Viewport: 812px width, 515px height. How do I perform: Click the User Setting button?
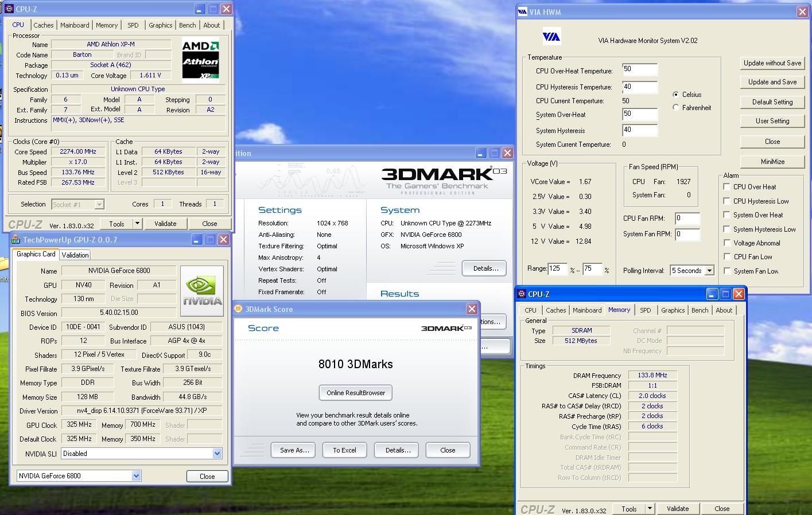click(772, 121)
